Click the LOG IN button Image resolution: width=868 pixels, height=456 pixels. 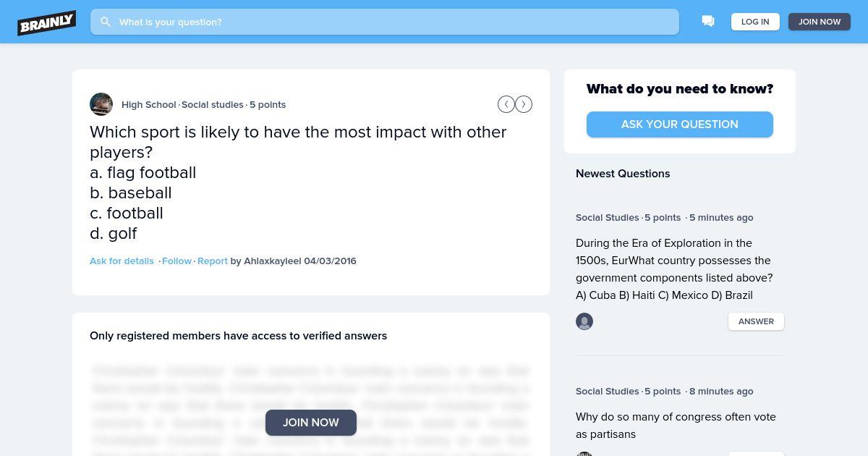point(755,22)
